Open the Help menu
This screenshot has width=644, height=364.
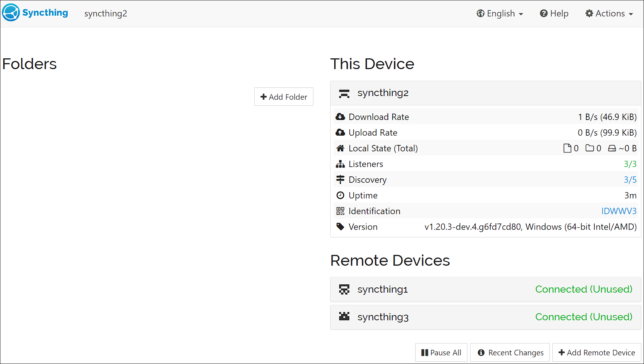tap(554, 13)
